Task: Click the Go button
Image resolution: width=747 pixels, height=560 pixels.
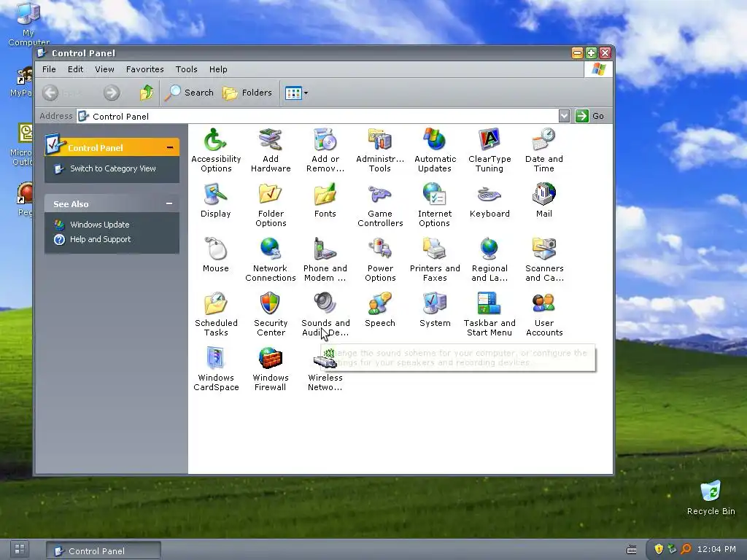Action: [589, 116]
